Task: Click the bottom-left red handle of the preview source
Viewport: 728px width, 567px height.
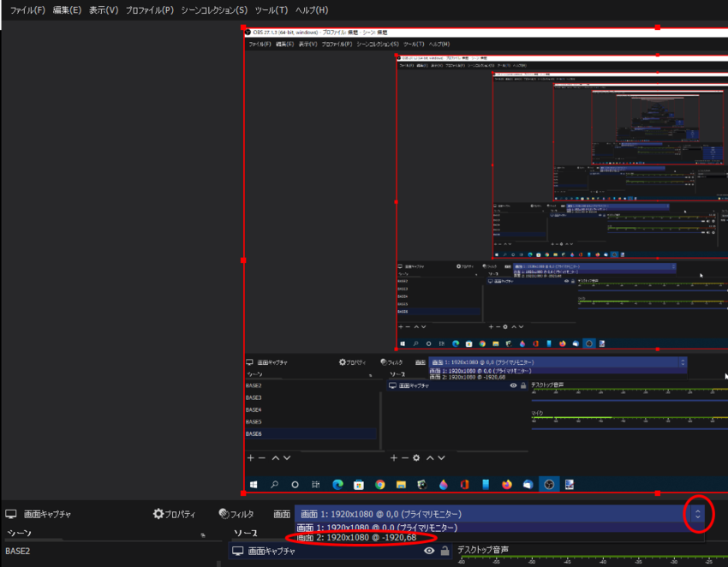Action: 243,492
